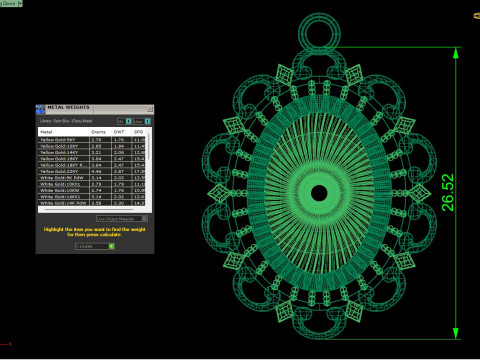Screen dimensions: 480x360
Task: Close the Metal Weights dialog
Action: [149, 109]
